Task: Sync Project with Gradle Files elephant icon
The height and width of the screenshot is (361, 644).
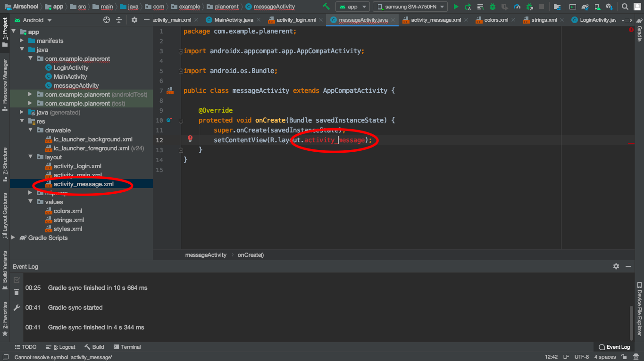Action: pyautogui.click(x=585, y=7)
